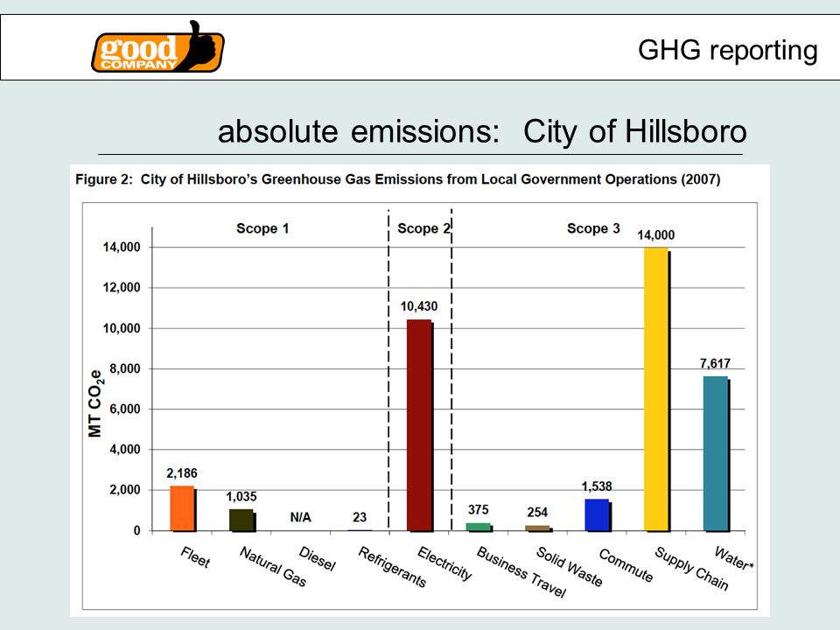The image size is (840, 630).
Task: Click the 0 y-axis tick label
Action: pyautogui.click(x=136, y=530)
